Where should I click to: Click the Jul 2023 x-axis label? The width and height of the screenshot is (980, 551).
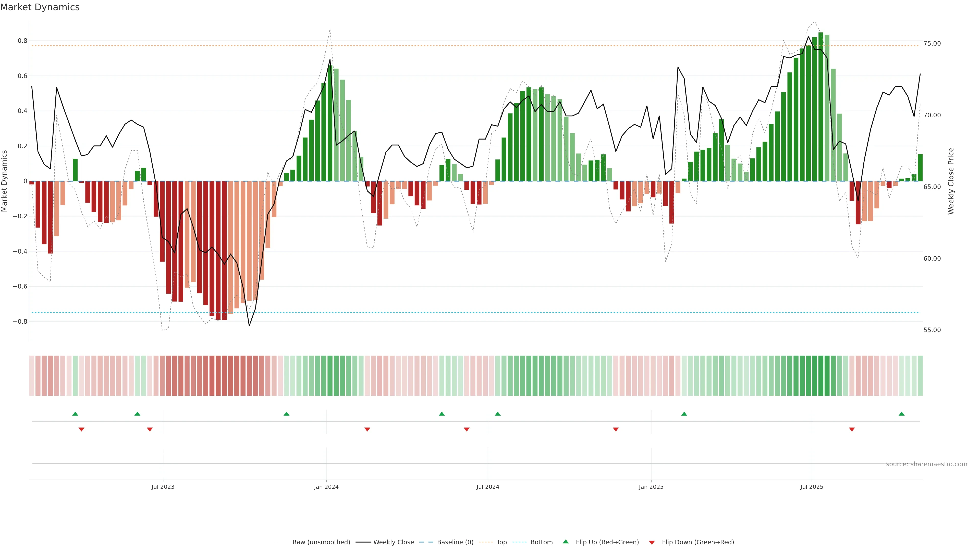click(x=163, y=487)
